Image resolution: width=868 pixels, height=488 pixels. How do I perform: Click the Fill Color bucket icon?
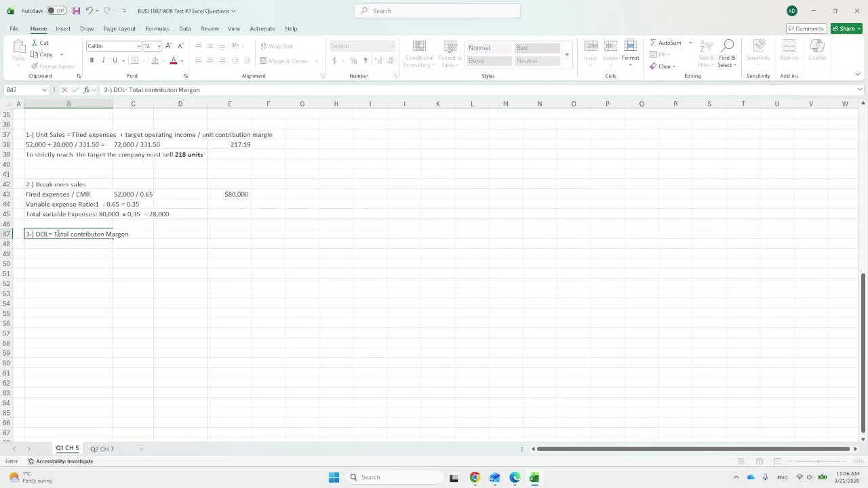(155, 60)
